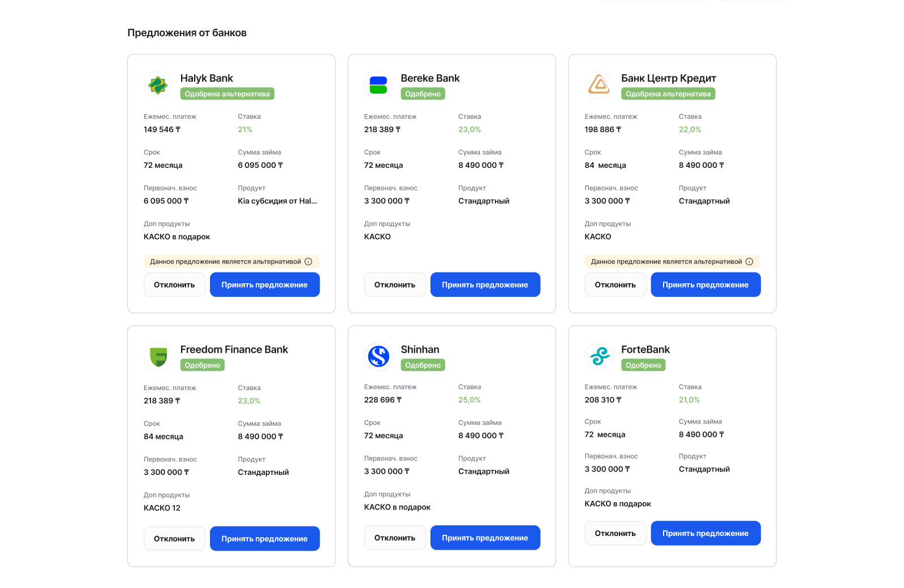Click the Bereke Bank logo icon
The width and height of the screenshot is (904, 588).
[x=378, y=85]
